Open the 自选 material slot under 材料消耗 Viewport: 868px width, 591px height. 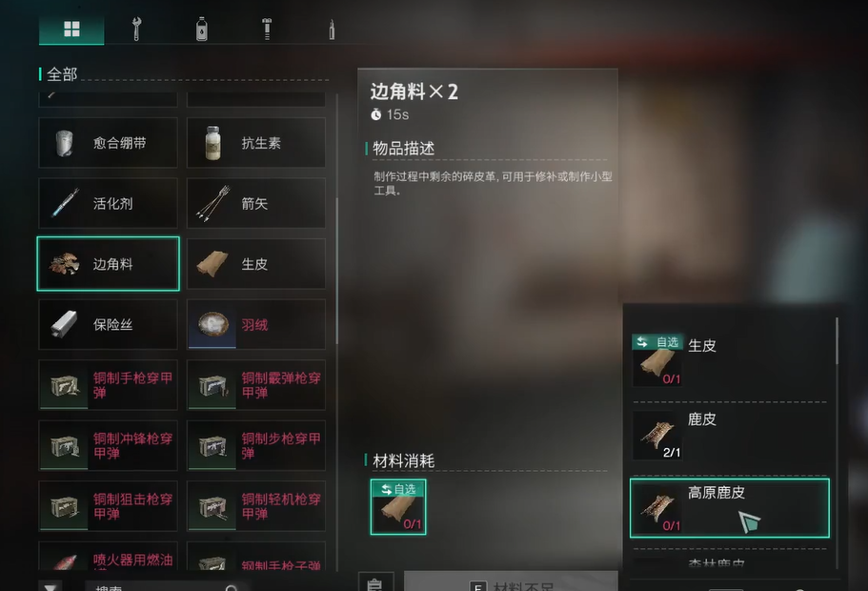(x=398, y=507)
